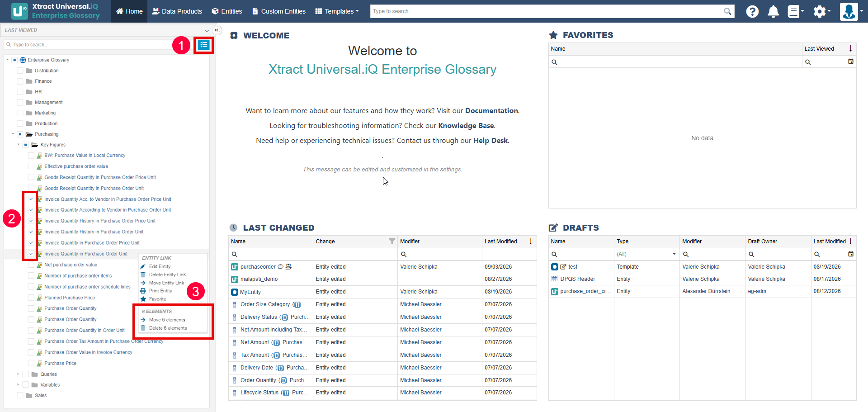Image resolution: width=868 pixels, height=412 pixels.
Task: Collapse the Enterprise Glossary root node
Action: click(x=8, y=60)
